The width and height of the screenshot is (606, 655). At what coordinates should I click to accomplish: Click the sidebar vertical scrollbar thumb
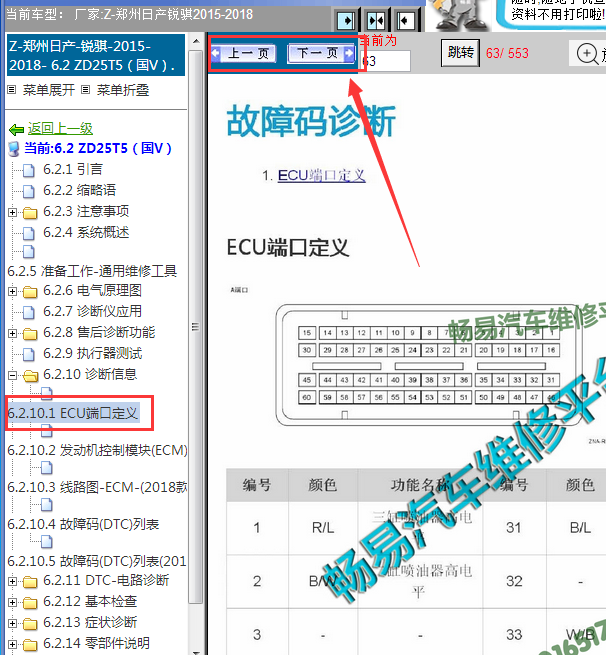click(195, 327)
